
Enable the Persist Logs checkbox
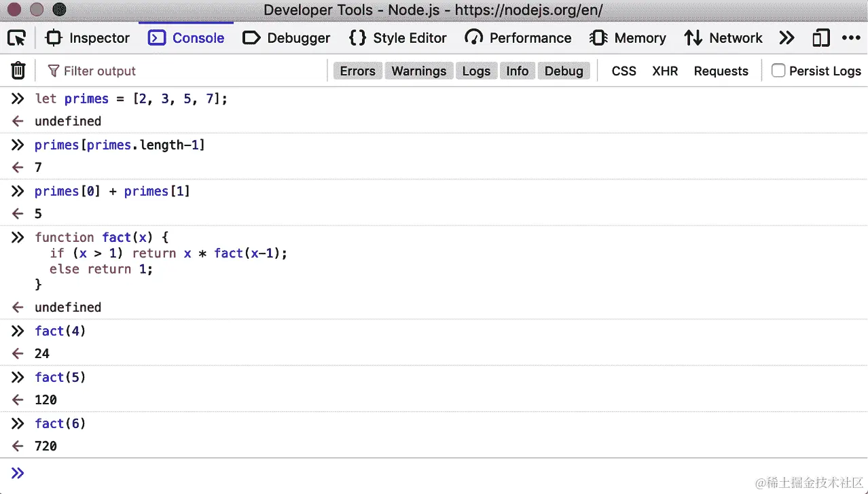778,71
